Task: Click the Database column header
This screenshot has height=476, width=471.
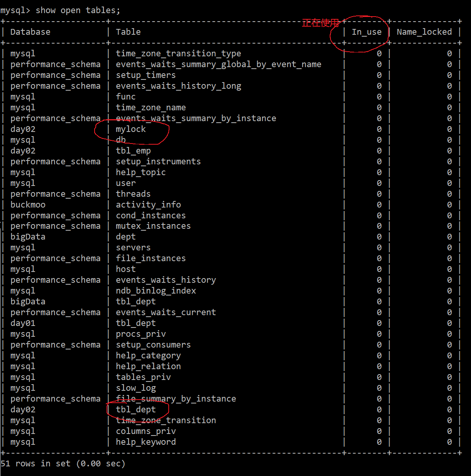Action: 30,32
